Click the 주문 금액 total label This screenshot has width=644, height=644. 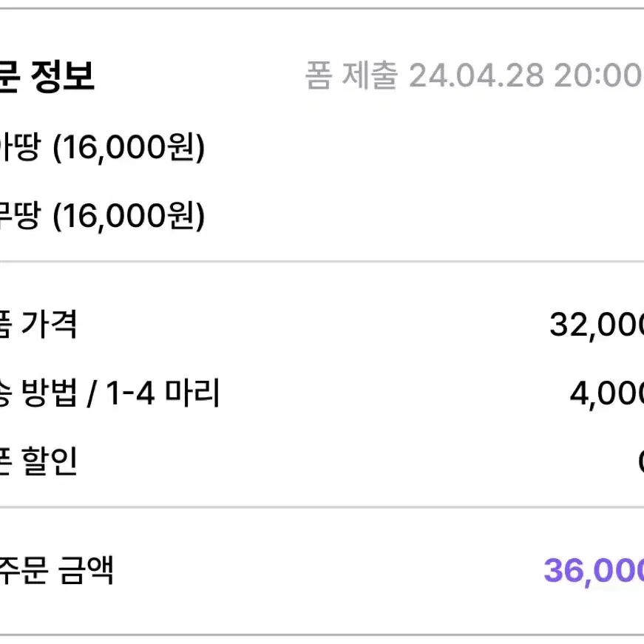tap(56, 571)
